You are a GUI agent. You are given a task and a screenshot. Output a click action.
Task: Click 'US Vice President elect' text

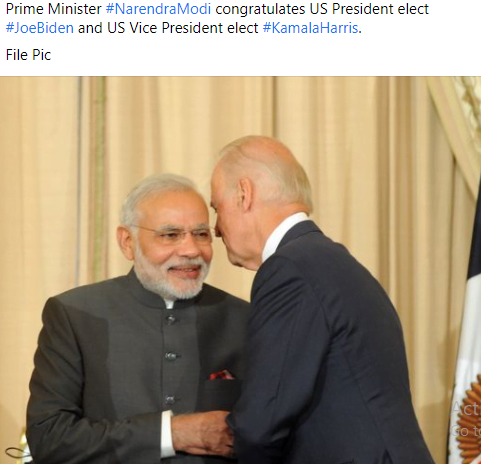(x=183, y=28)
